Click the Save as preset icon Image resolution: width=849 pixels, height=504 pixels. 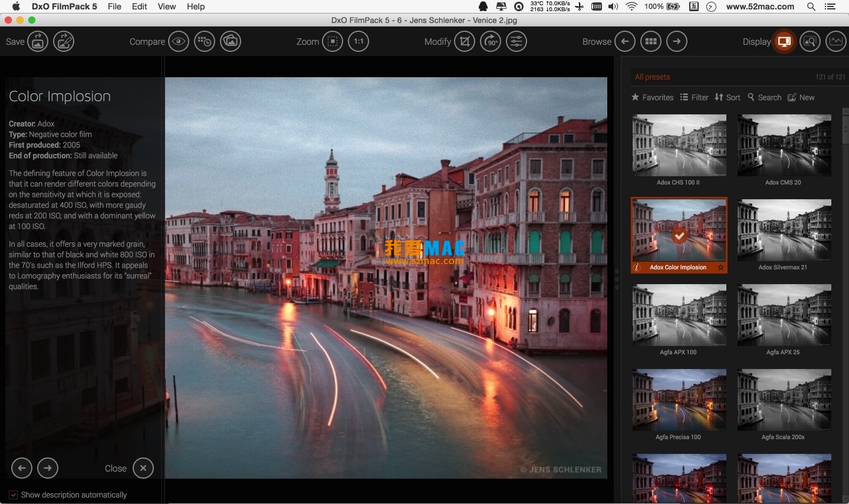pyautogui.click(x=64, y=41)
